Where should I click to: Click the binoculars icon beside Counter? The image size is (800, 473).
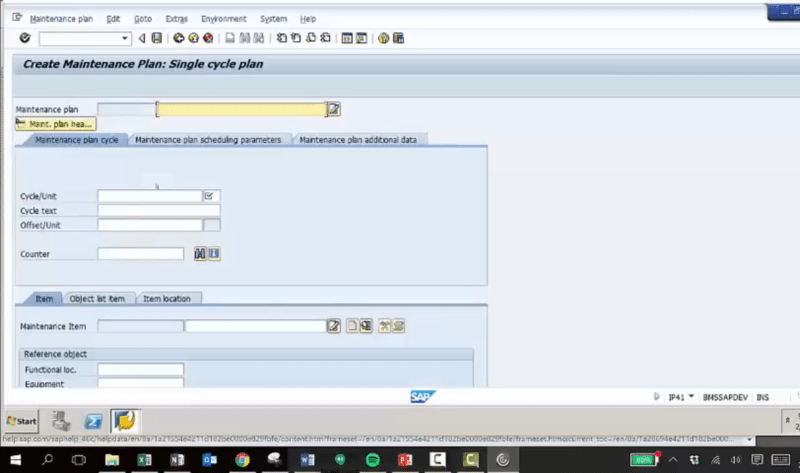tap(200, 254)
